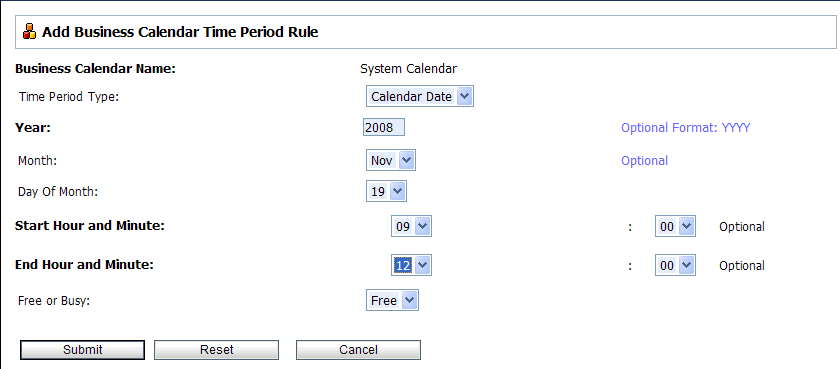840x369 pixels.
Task: Click the Cancel button
Action: click(x=358, y=350)
